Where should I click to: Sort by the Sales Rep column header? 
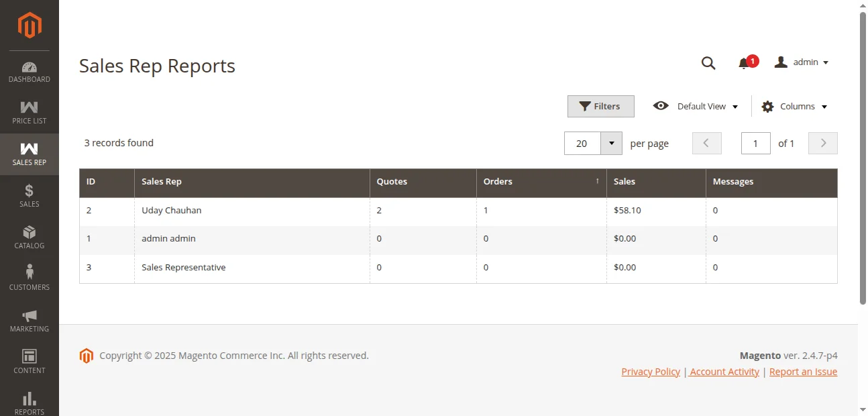(x=252, y=182)
